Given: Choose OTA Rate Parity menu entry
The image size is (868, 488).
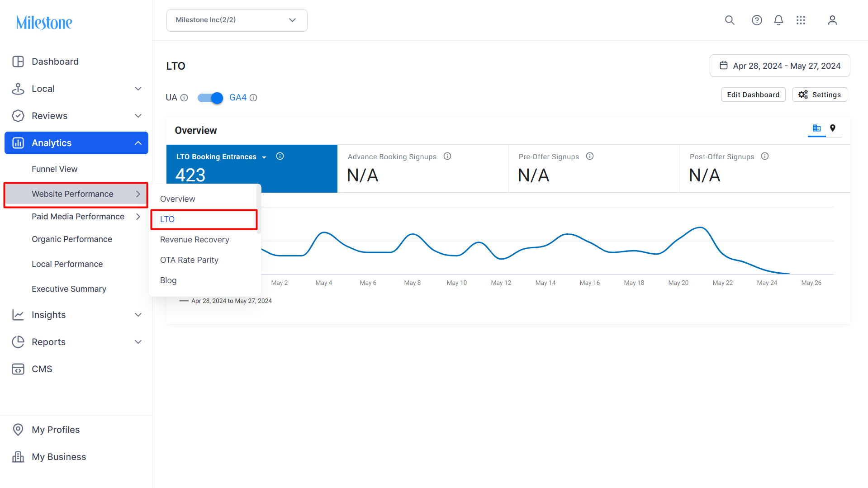Looking at the screenshot, I should coord(189,260).
